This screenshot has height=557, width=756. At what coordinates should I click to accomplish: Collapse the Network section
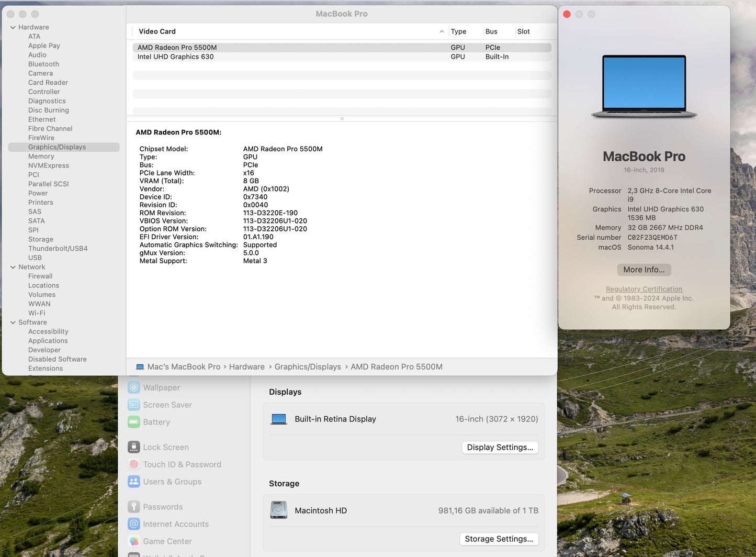[13, 267]
